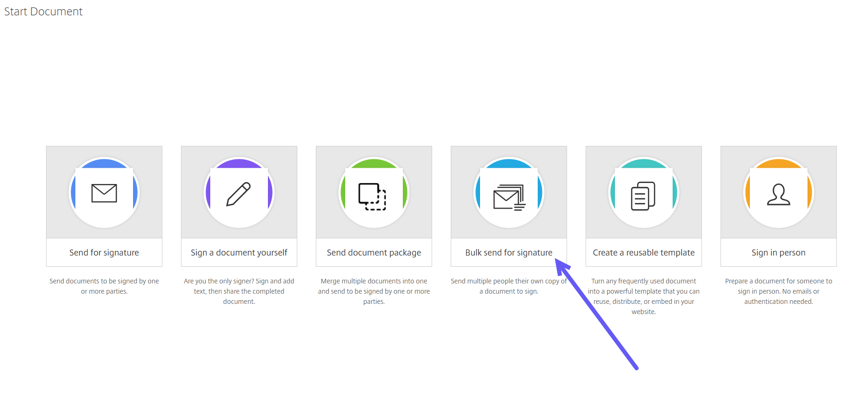Click the 'Start Document' page heading
This screenshot has height=394, width=868.
43,12
